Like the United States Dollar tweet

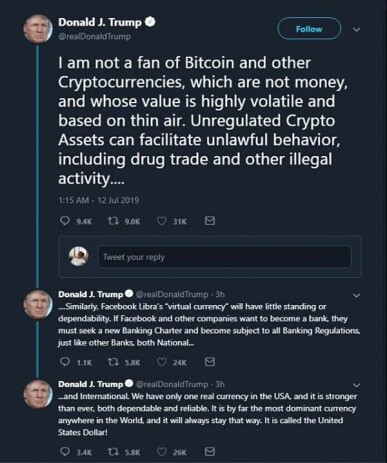(x=162, y=452)
